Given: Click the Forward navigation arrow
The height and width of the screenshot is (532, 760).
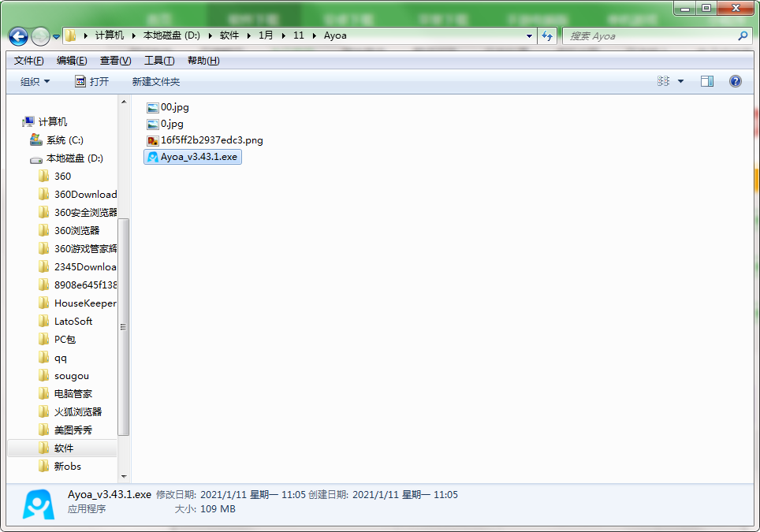Looking at the screenshot, I should tap(40, 36).
